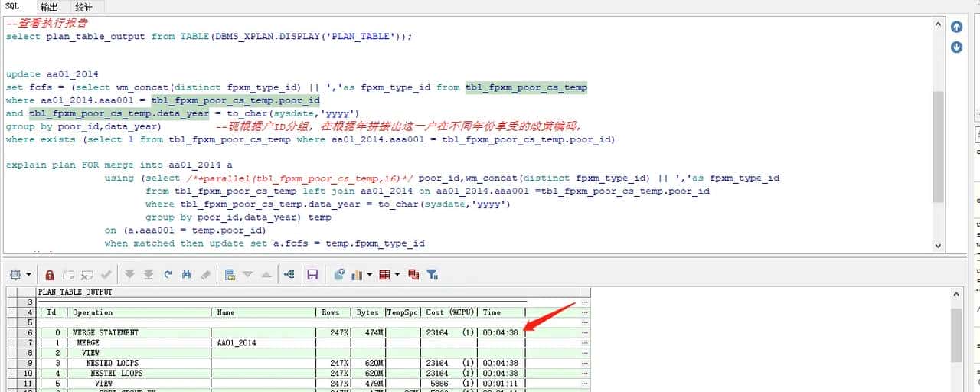Click the fetch next page icon
This screenshot has height=392, width=980.
[129, 274]
